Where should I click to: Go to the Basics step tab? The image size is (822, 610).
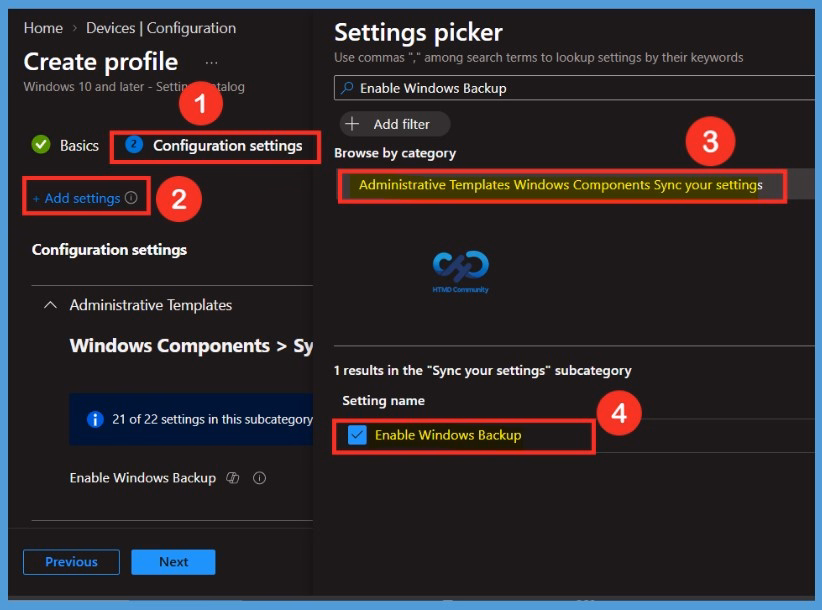pyautogui.click(x=65, y=145)
